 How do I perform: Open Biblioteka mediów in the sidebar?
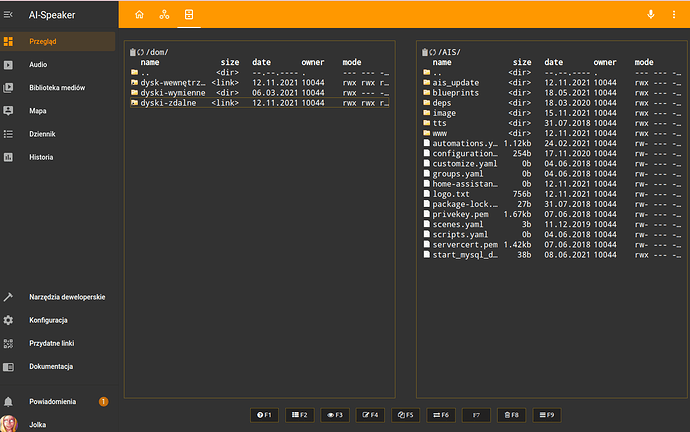58,87
